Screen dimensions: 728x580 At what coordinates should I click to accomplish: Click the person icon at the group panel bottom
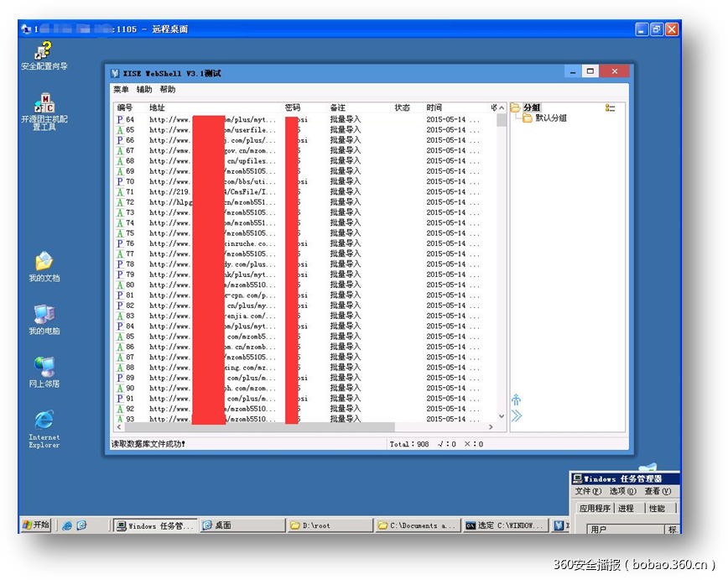(x=517, y=400)
